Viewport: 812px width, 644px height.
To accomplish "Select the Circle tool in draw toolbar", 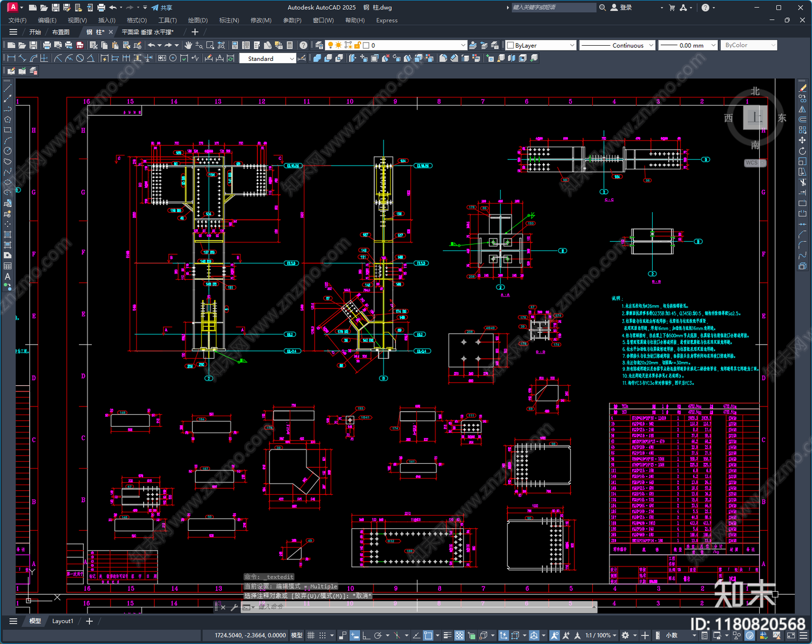I will point(8,151).
